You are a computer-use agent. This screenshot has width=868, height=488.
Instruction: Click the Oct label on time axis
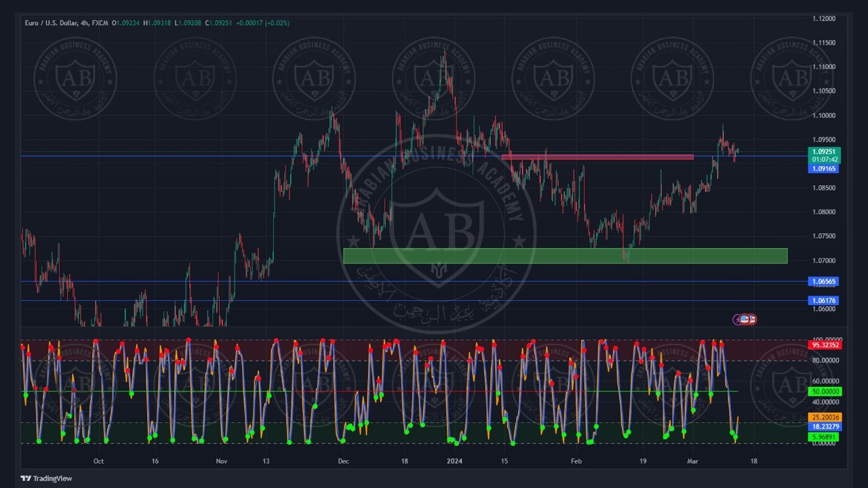coord(98,461)
